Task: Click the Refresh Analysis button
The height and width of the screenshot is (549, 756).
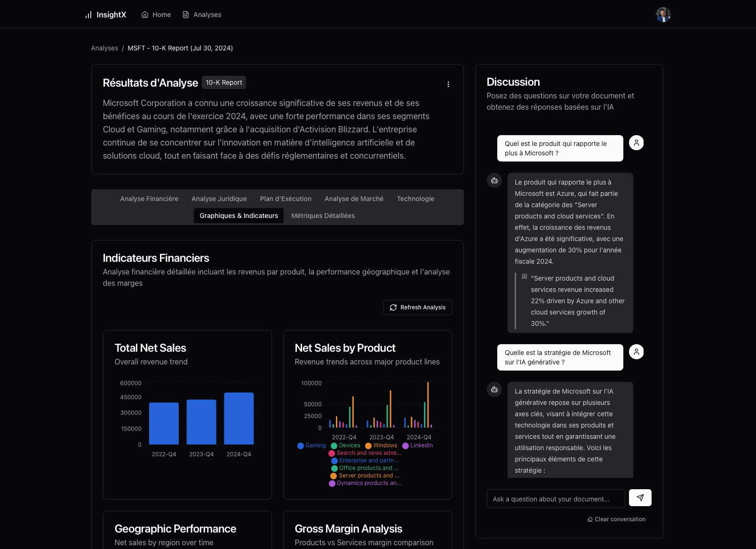Action: click(418, 307)
